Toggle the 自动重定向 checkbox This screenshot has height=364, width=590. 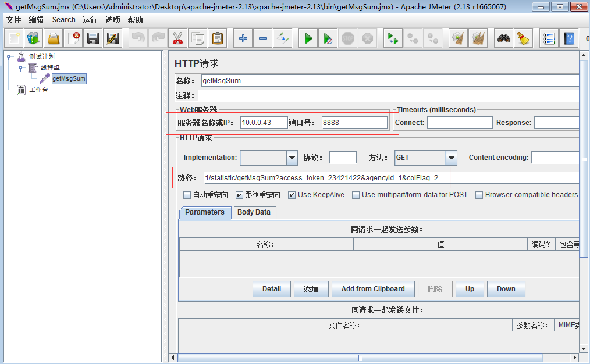187,195
